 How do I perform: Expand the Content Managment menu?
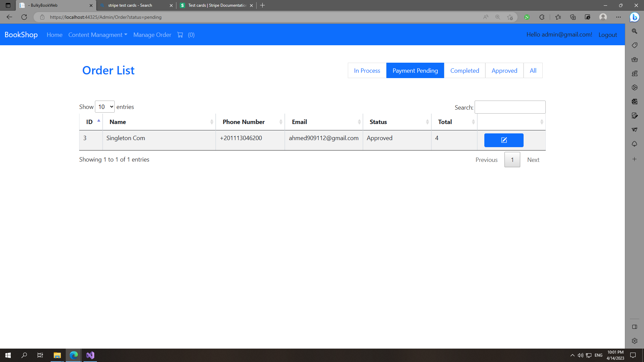(98, 35)
